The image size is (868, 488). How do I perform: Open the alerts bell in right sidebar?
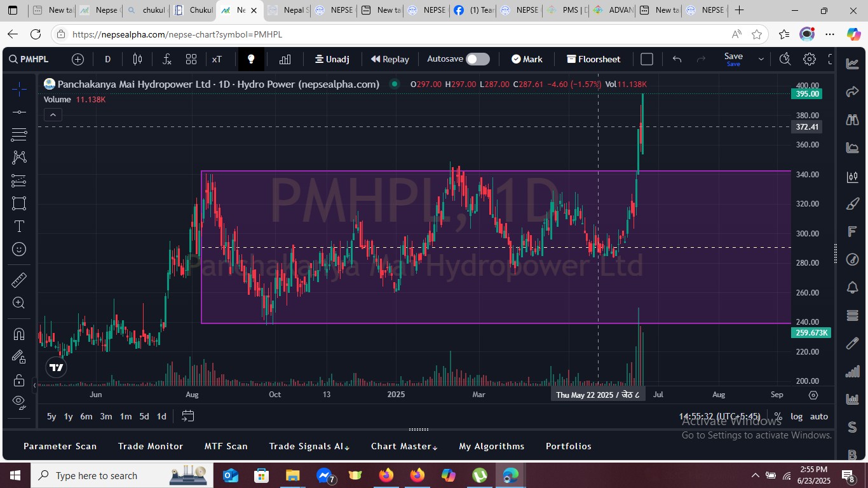point(853,287)
